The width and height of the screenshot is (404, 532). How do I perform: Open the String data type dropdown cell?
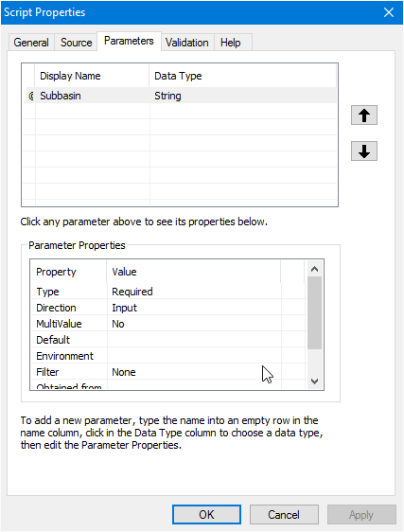click(x=243, y=96)
